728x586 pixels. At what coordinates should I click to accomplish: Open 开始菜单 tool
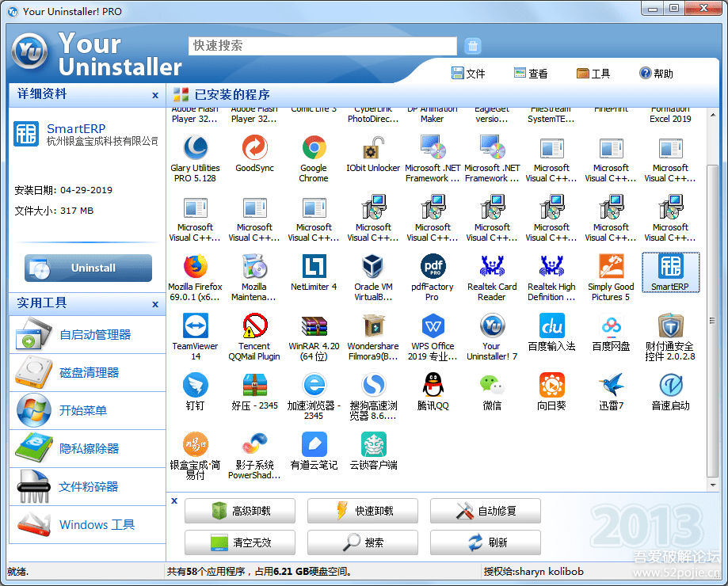pyautogui.click(x=87, y=411)
